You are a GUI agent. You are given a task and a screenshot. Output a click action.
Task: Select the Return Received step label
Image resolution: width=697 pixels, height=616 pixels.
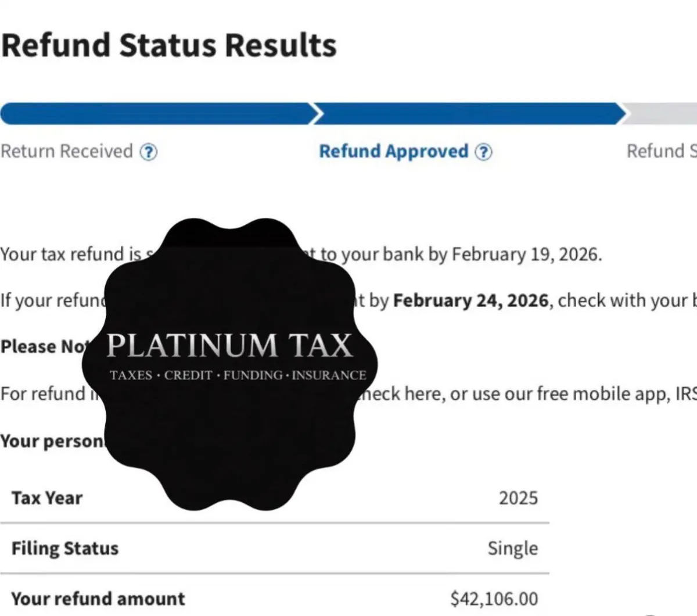[x=67, y=152]
